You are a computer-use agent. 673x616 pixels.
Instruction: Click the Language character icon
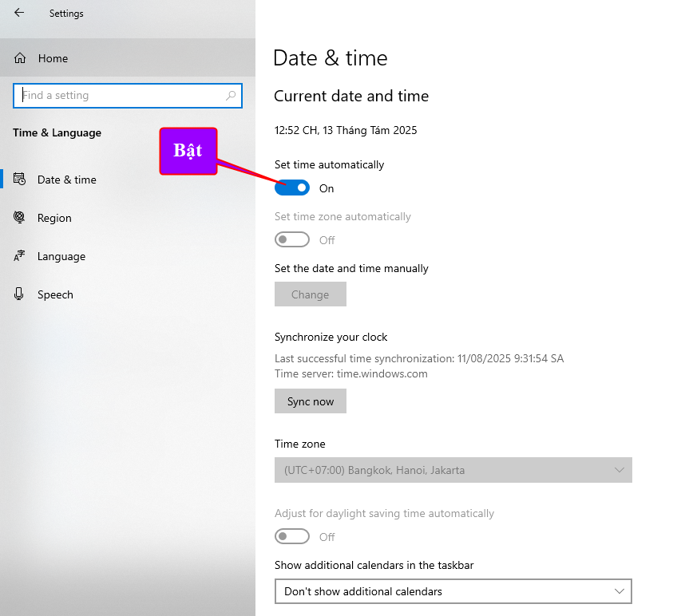20,256
